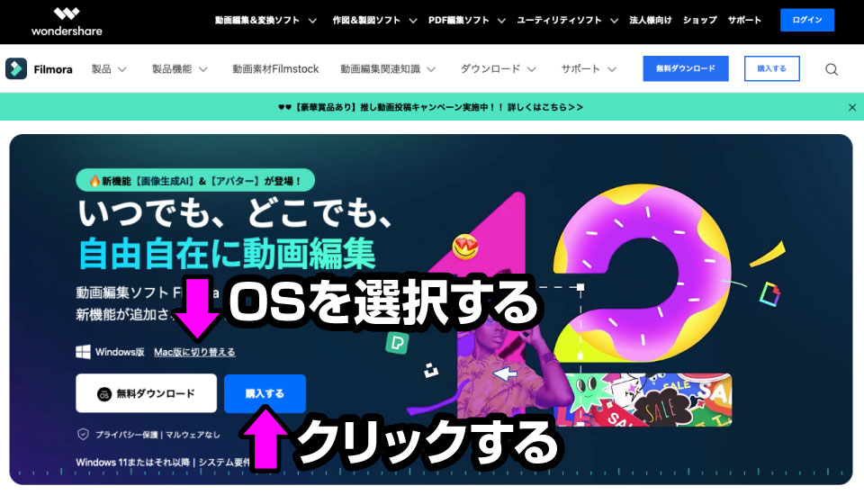The image size is (864, 504).
Task: Go to the ショップ menu item
Action: pos(700,21)
